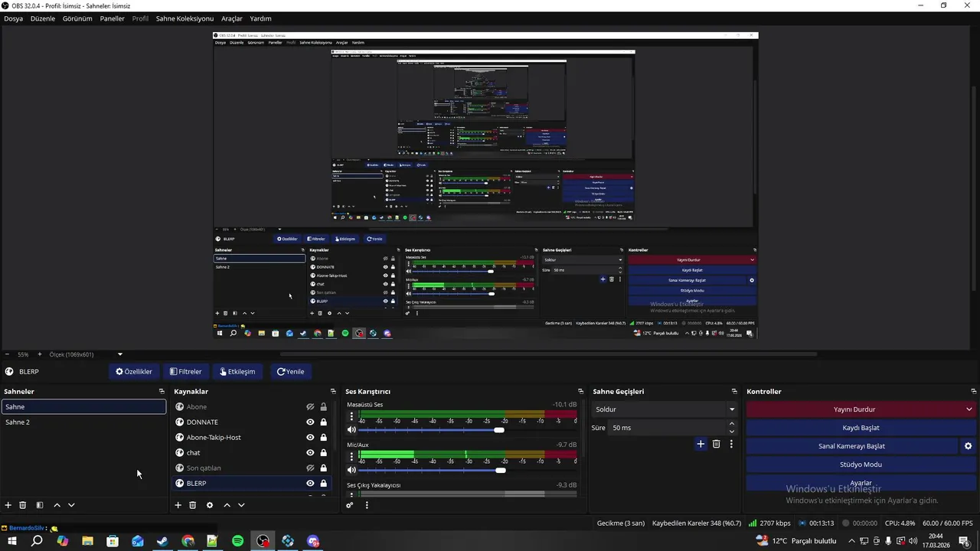Open the Dosya menu

click(x=13, y=18)
